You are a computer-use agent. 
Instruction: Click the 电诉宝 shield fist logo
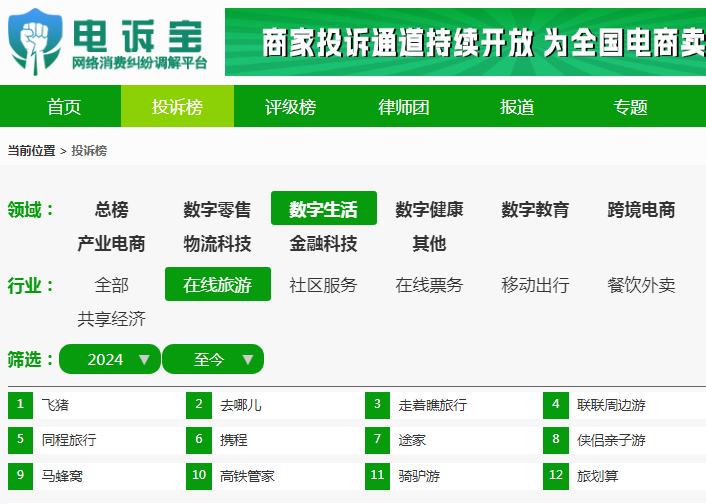35,41
